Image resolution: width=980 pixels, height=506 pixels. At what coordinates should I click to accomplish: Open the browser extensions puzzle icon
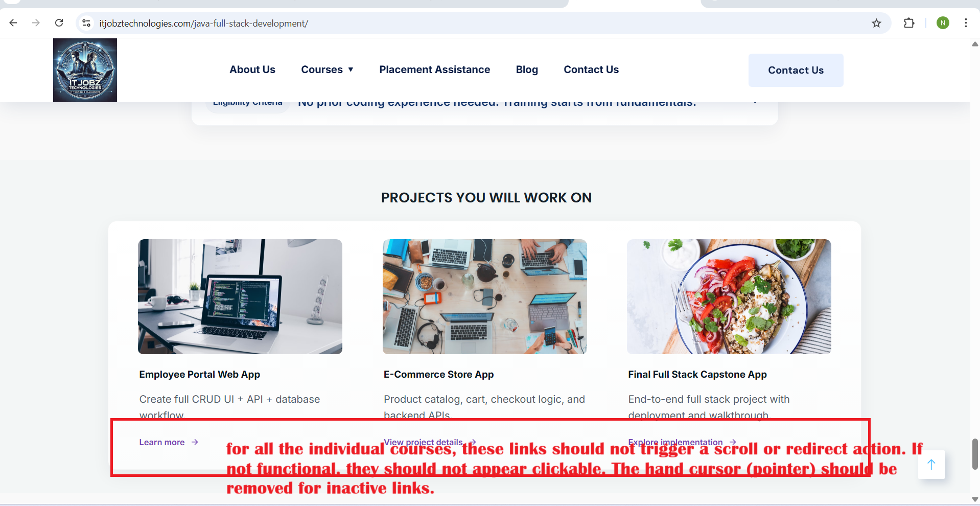pyautogui.click(x=909, y=23)
